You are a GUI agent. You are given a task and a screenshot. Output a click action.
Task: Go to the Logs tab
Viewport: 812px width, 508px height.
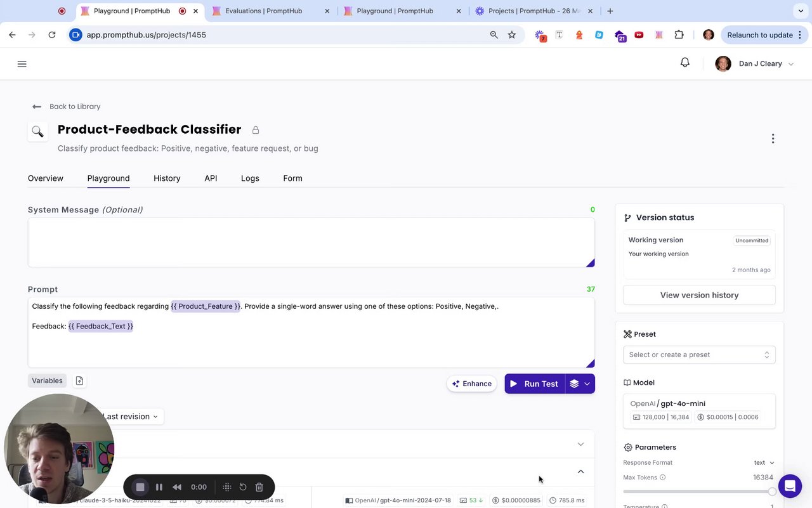click(250, 178)
